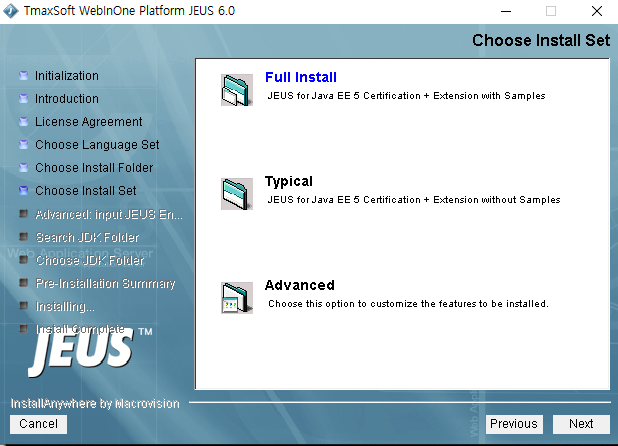Click the Introduction step bullet icon
618x446 pixels.
(24, 98)
